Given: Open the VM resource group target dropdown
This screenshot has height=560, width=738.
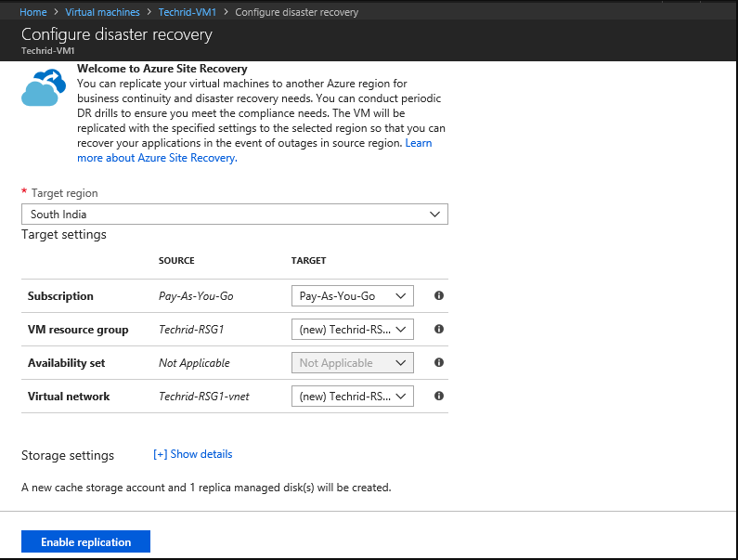Looking at the screenshot, I should click(x=353, y=329).
